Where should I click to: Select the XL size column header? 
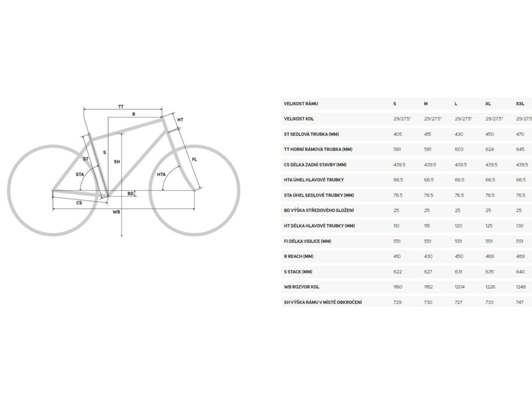tap(488, 104)
